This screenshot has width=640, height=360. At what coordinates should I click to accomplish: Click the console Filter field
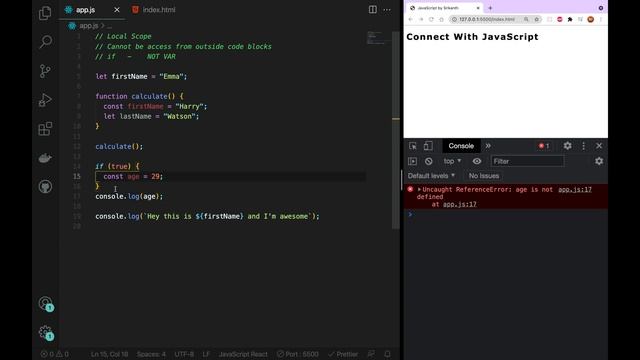[x=527, y=161]
